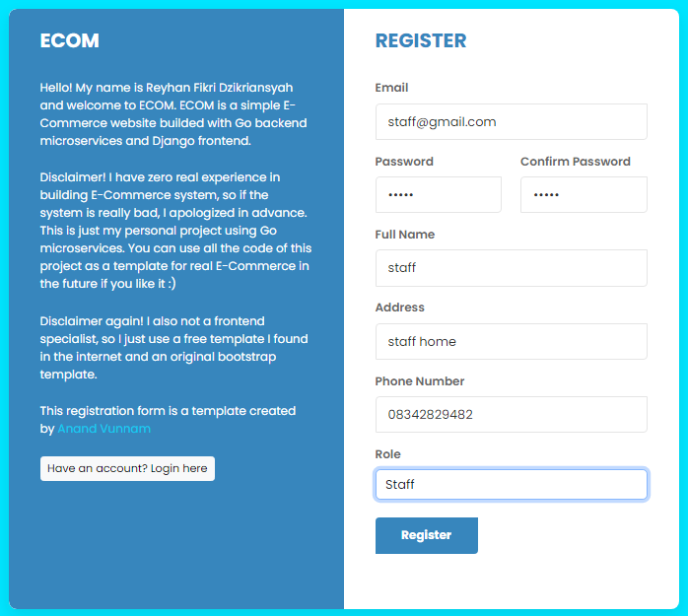Click into the Full Name field
This screenshot has height=616, width=688.
(x=511, y=268)
